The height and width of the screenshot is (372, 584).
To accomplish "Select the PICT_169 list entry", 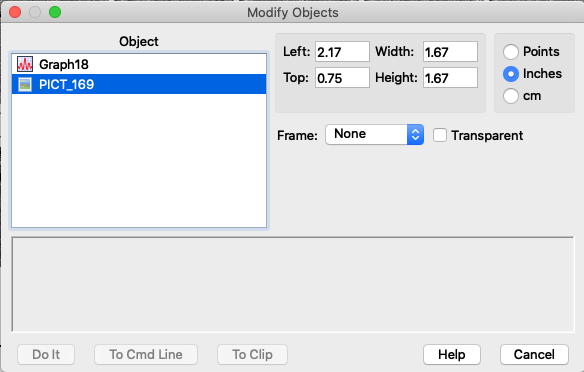I will (x=139, y=84).
